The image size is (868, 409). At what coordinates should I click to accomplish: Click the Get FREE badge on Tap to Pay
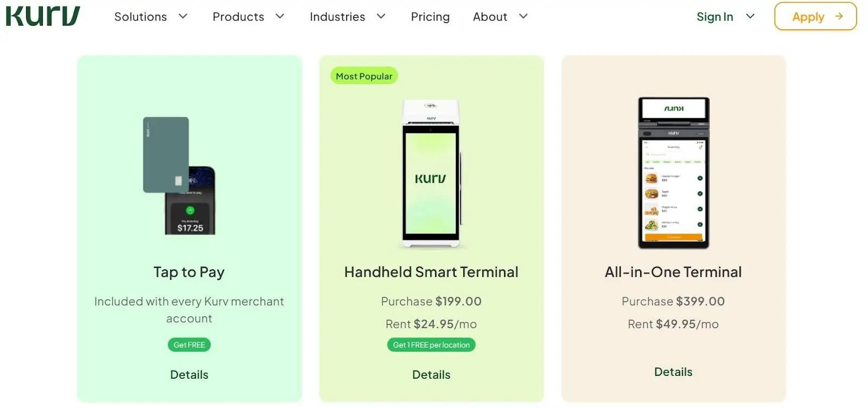(189, 344)
